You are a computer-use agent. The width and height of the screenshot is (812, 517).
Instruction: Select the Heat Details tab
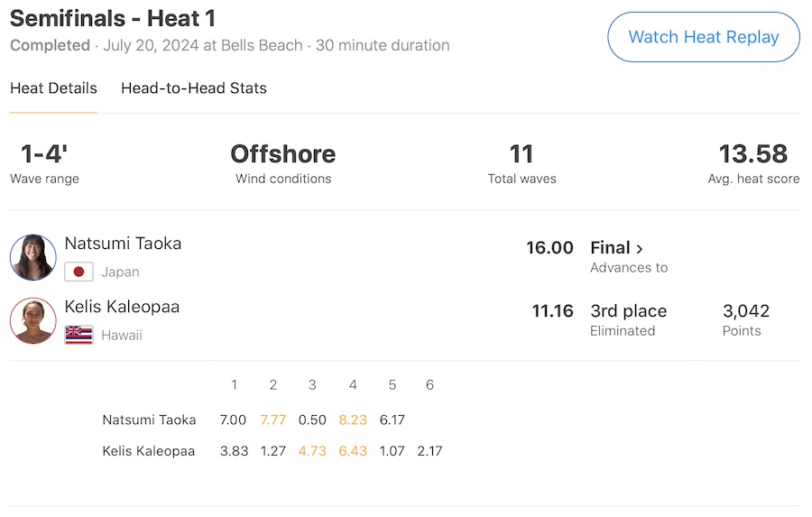(53, 88)
